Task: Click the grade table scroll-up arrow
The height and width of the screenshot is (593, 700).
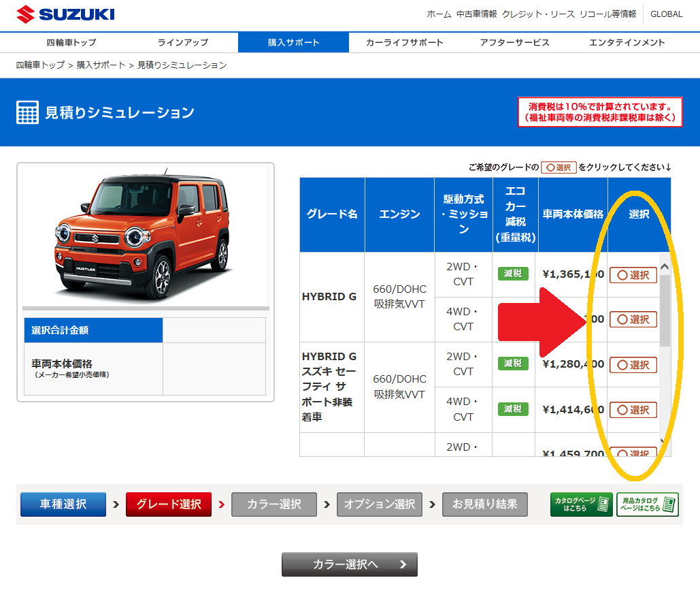Action: (x=665, y=266)
